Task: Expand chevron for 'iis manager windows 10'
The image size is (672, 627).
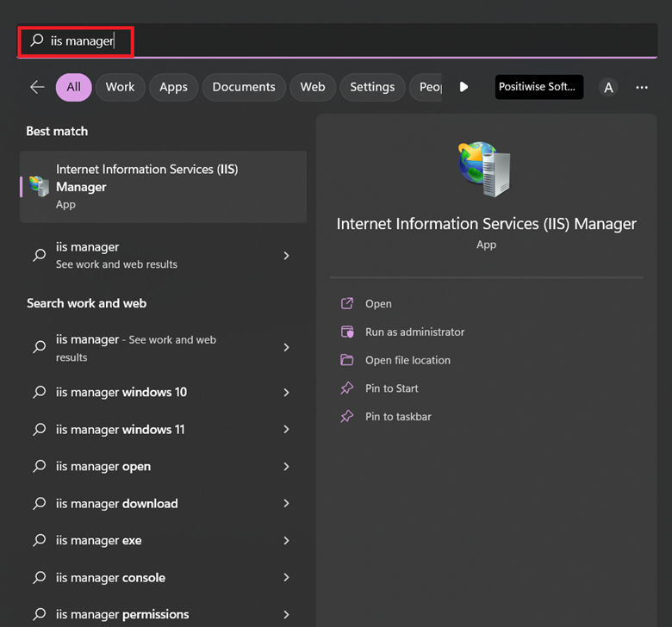Action: (286, 392)
